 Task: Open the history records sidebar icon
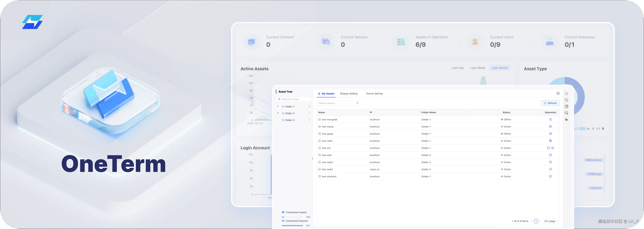click(566, 100)
